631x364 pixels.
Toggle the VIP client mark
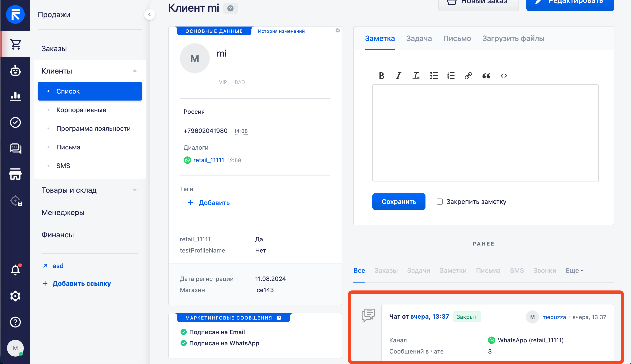223,82
